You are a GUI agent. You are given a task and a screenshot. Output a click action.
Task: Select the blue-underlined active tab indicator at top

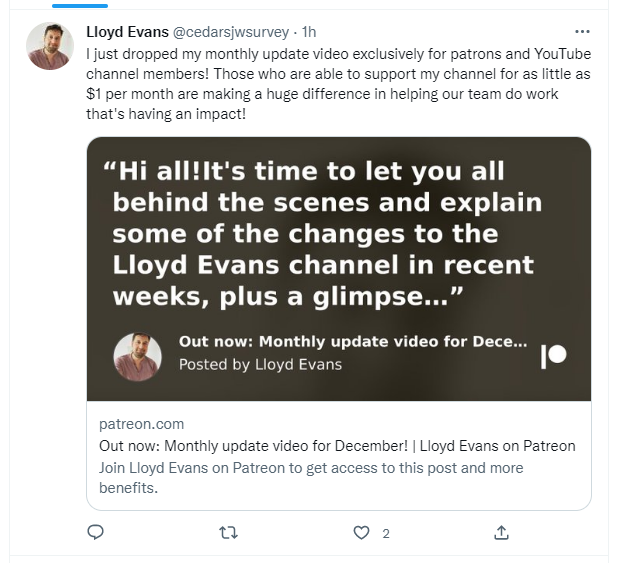click(80, 6)
